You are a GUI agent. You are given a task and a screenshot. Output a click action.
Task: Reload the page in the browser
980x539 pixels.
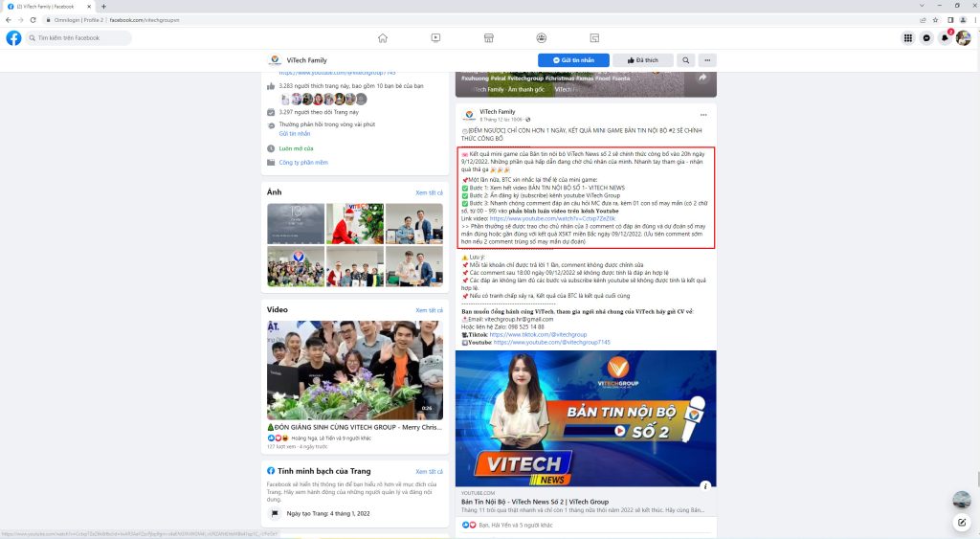[x=33, y=20]
